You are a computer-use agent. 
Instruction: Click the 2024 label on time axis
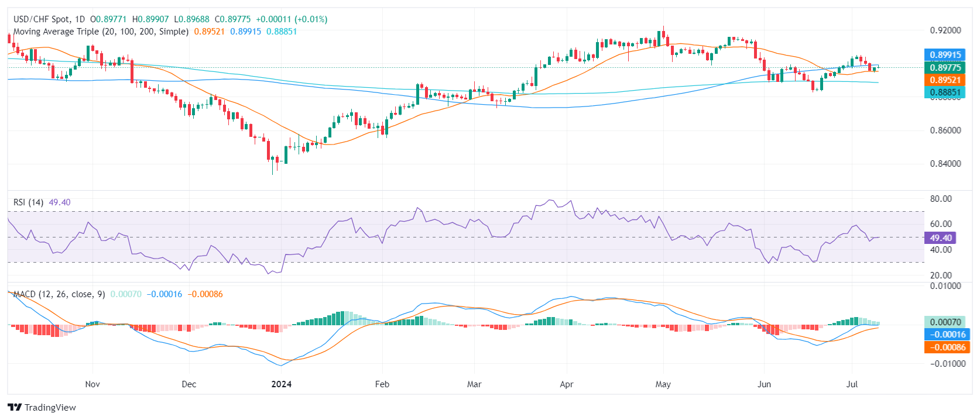(x=282, y=384)
